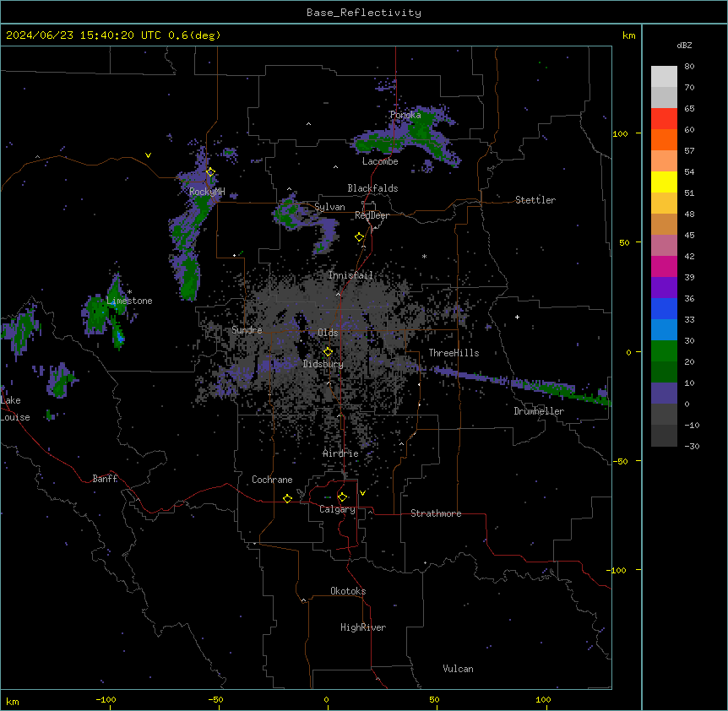Click the Innisfail city label
The width and height of the screenshot is (728, 711).
[350, 275]
